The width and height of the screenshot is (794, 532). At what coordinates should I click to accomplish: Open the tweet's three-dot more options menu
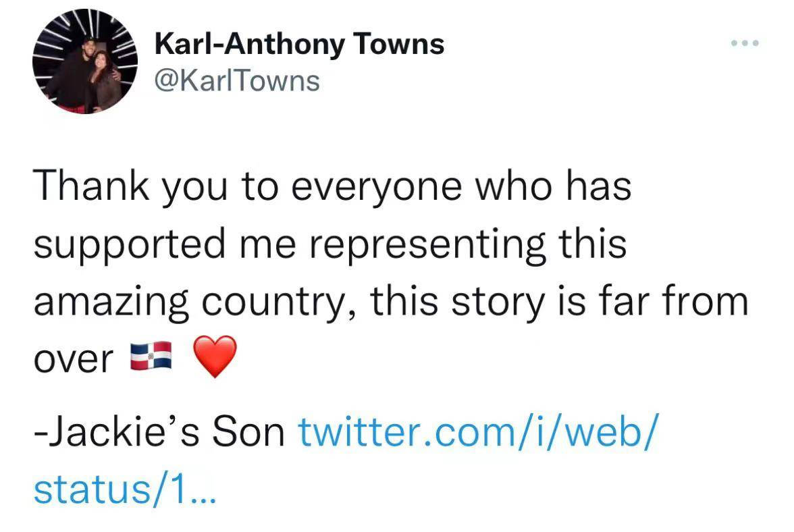745,44
